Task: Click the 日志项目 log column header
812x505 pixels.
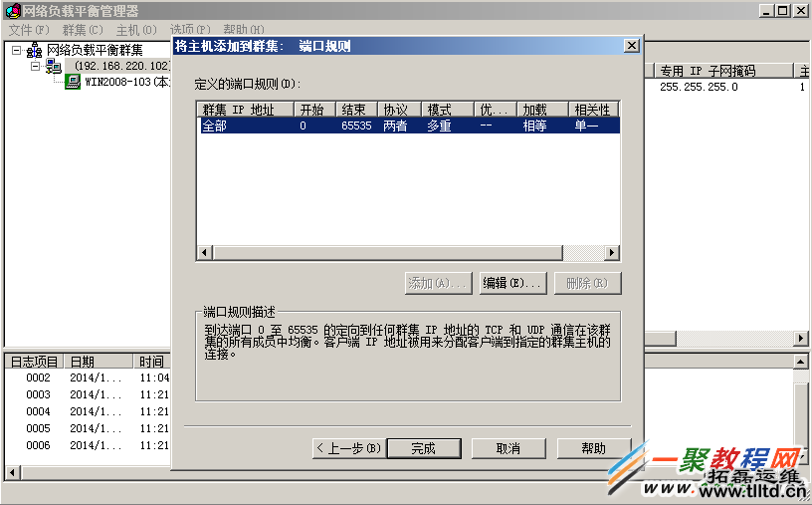Action: pyautogui.click(x=34, y=362)
